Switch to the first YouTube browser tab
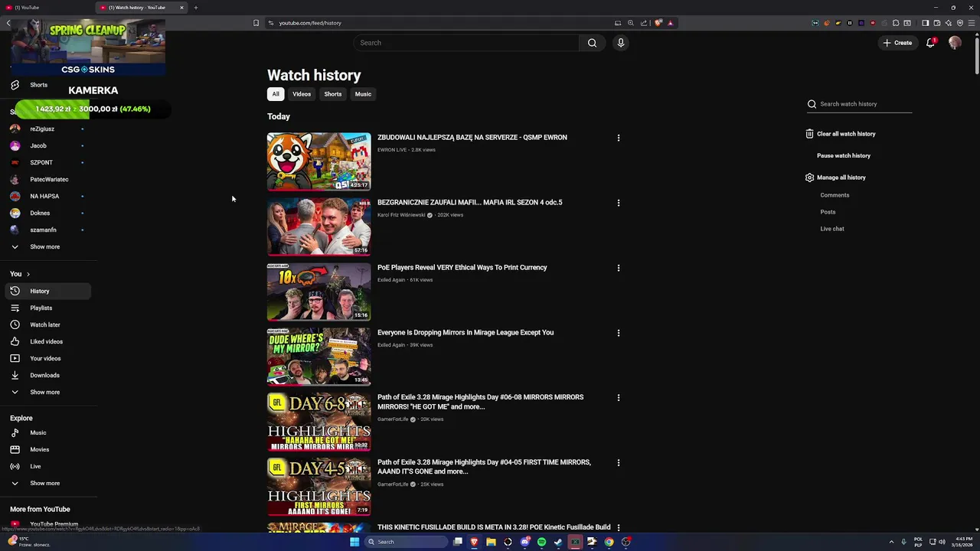Image resolution: width=980 pixels, height=551 pixels. [x=46, y=8]
